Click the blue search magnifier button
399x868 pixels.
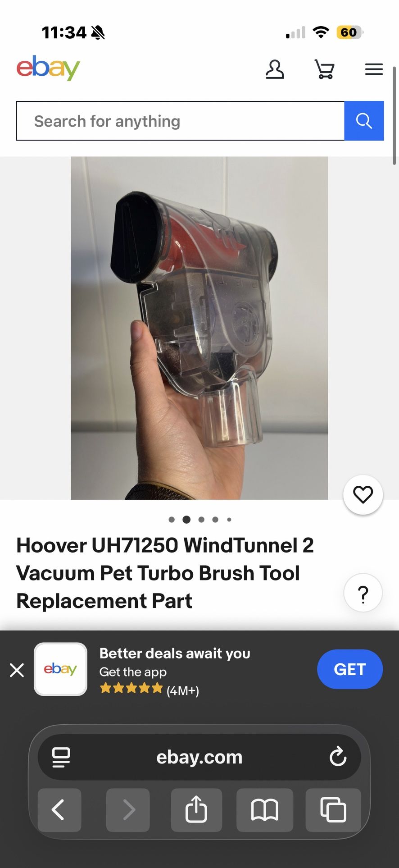tap(364, 121)
